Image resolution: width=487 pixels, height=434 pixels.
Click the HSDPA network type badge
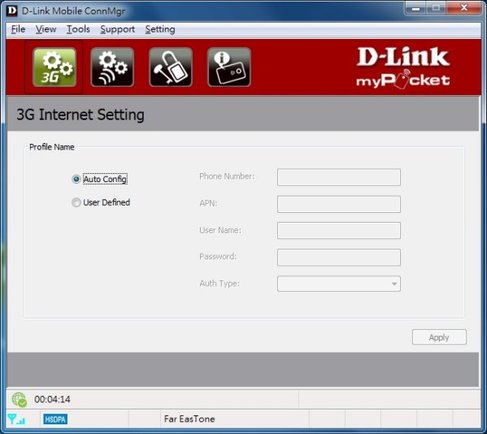[x=55, y=419]
